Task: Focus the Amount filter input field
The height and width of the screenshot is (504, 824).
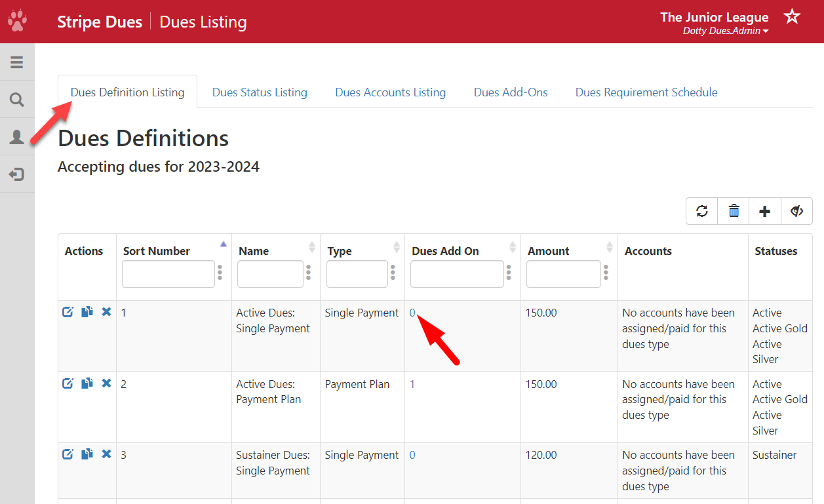Action: pos(564,274)
